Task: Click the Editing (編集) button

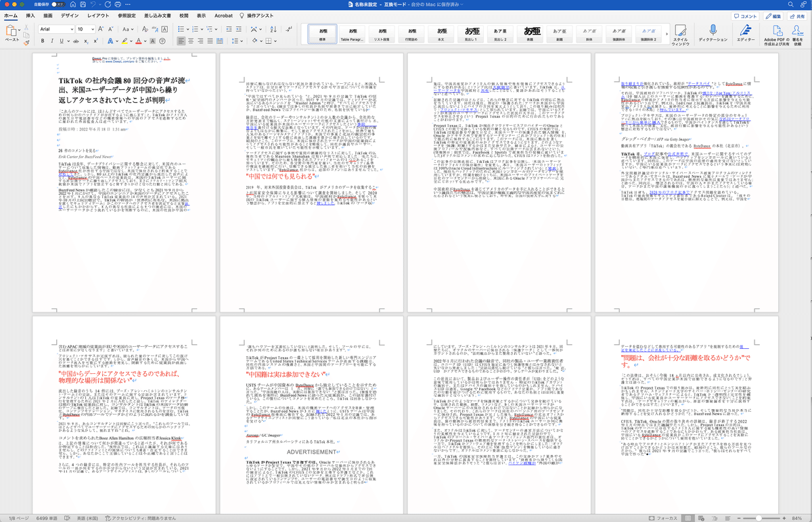Action: point(773,16)
